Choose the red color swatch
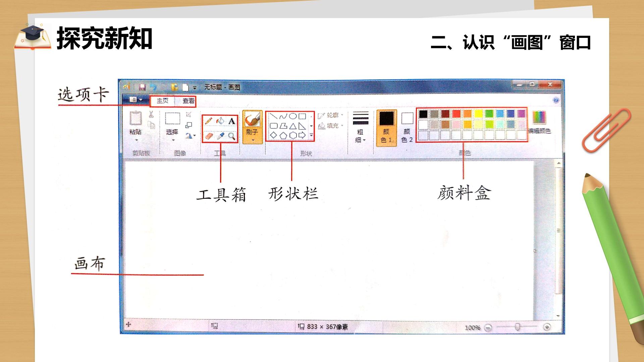Image resolution: width=644 pixels, height=362 pixels. (x=456, y=114)
